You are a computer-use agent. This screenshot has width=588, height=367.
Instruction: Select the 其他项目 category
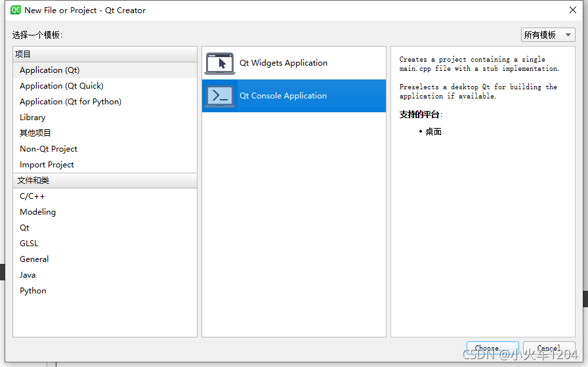click(104, 133)
